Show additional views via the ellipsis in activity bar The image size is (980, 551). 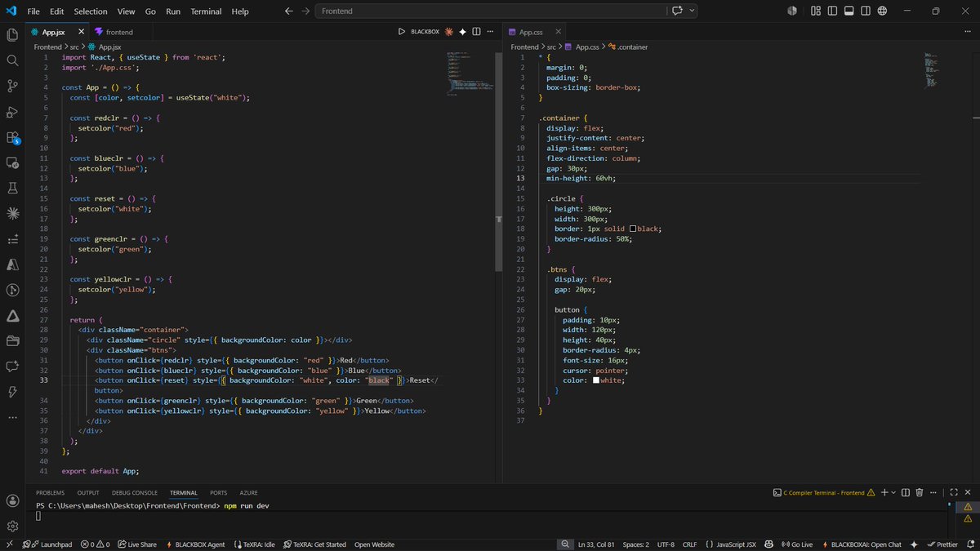(12, 417)
